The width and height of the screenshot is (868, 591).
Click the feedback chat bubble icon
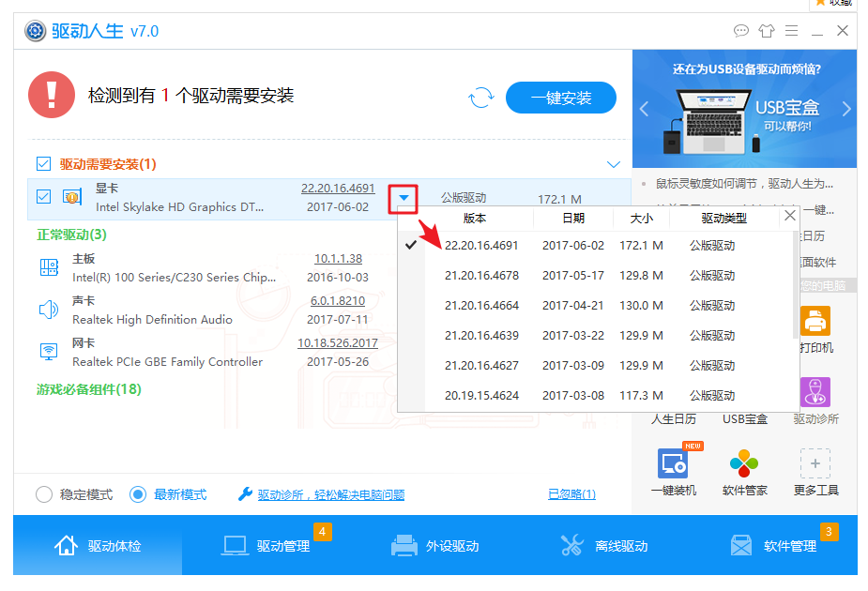pyautogui.click(x=740, y=31)
